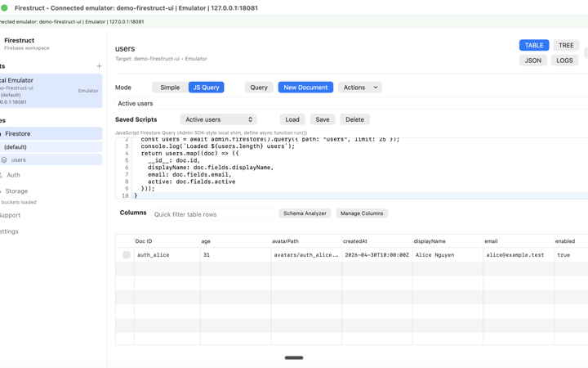Click the script name field Active users
Image resolution: width=588 pixels, height=368 pixels.
(x=351, y=103)
